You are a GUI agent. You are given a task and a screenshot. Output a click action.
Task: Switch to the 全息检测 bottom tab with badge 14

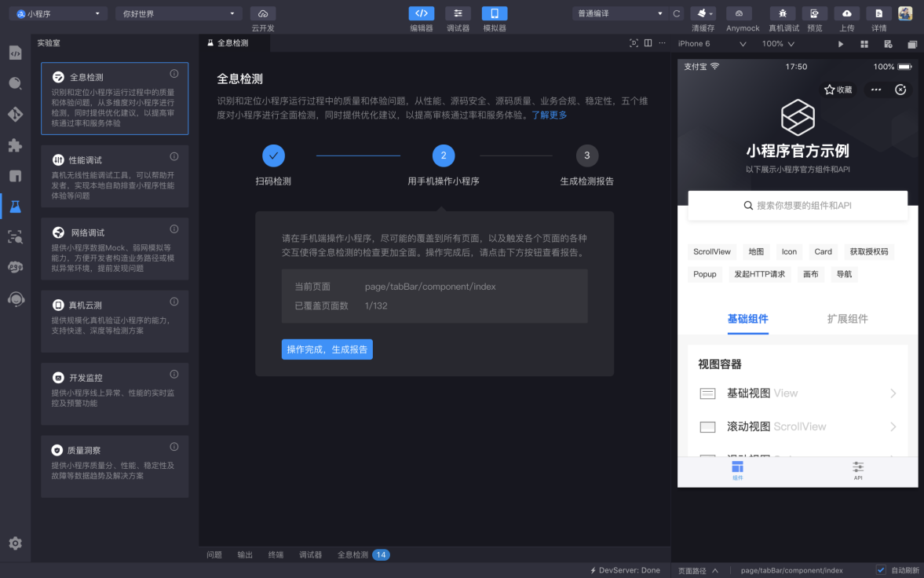pyautogui.click(x=363, y=554)
